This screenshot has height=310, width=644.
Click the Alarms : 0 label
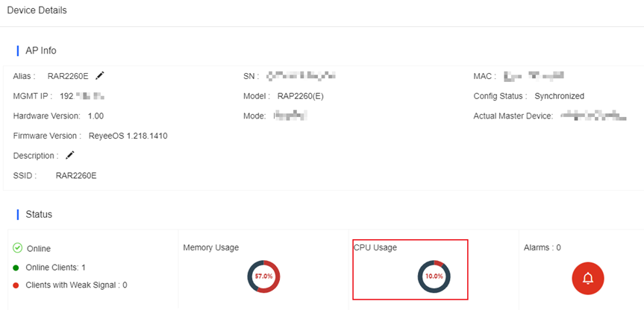(543, 247)
